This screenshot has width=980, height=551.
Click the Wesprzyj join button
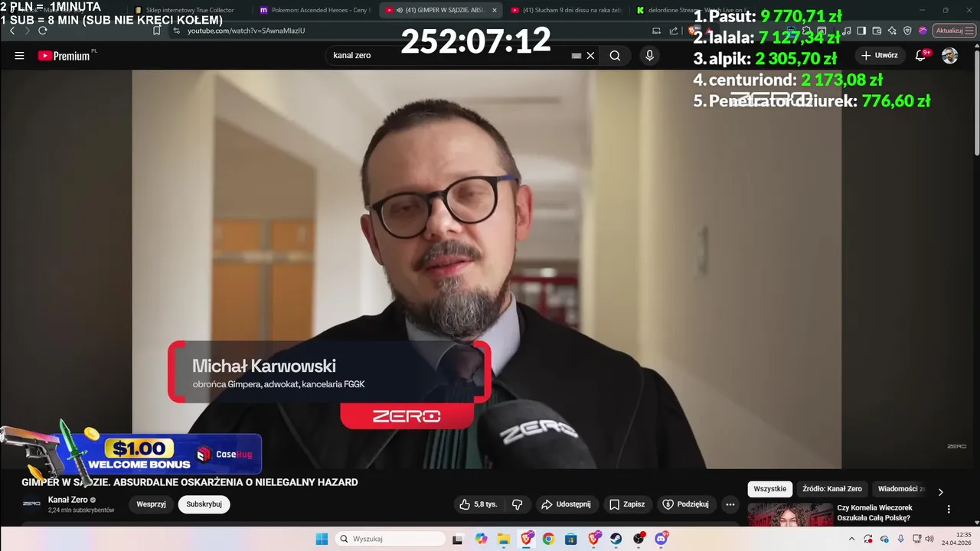pos(152,504)
